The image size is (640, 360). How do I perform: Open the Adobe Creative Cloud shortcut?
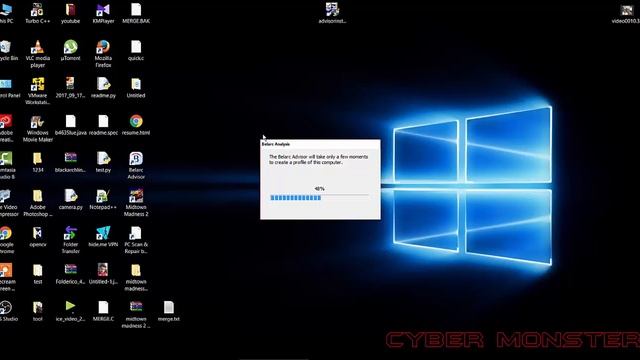(6, 122)
